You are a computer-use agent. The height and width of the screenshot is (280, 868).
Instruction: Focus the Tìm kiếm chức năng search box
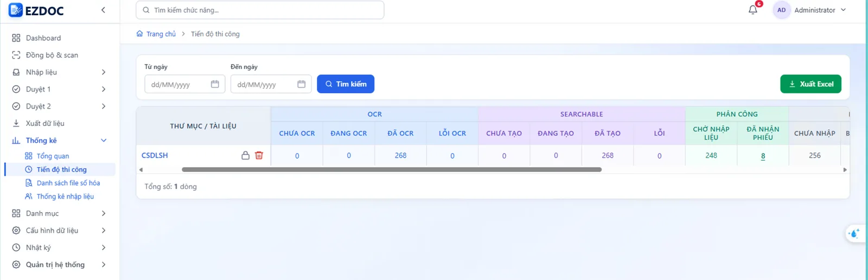click(260, 10)
